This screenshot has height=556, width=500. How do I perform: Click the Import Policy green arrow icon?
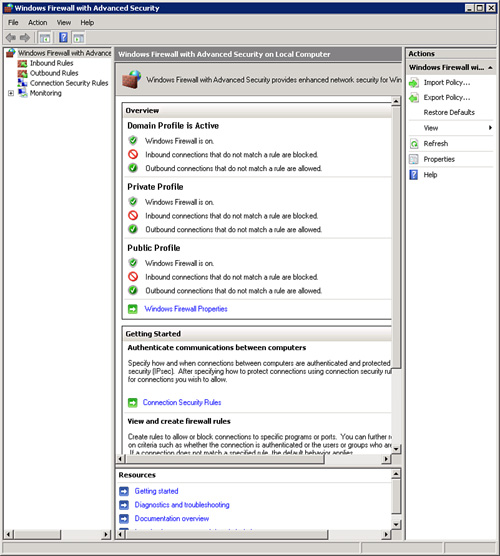click(413, 83)
